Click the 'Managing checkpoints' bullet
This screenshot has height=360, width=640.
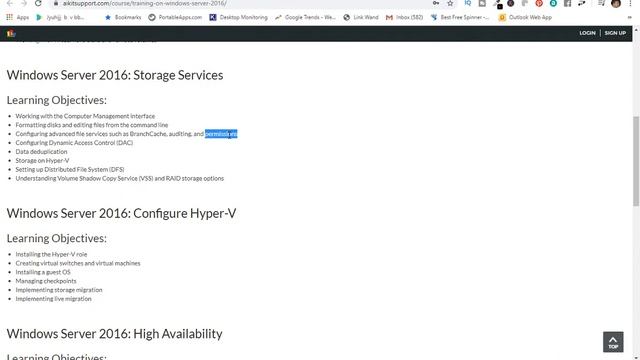tap(46, 281)
